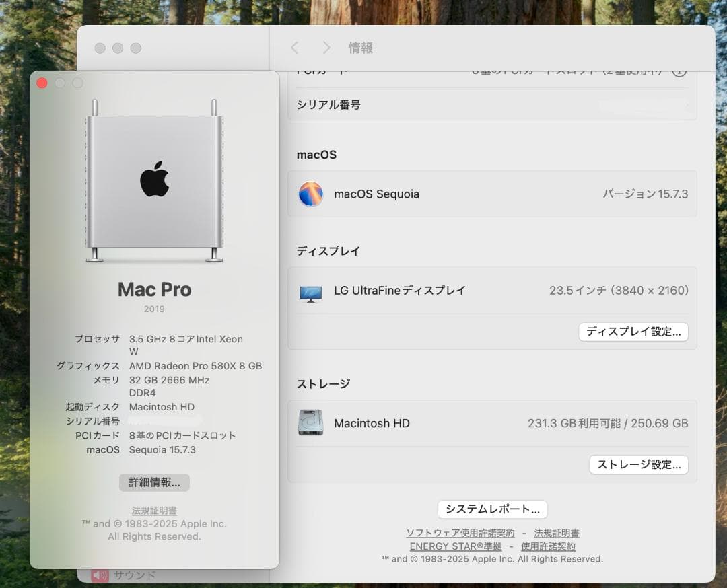Click the Macintosh HD hard drive icon
The height and width of the screenshot is (588, 727).
coord(311,423)
